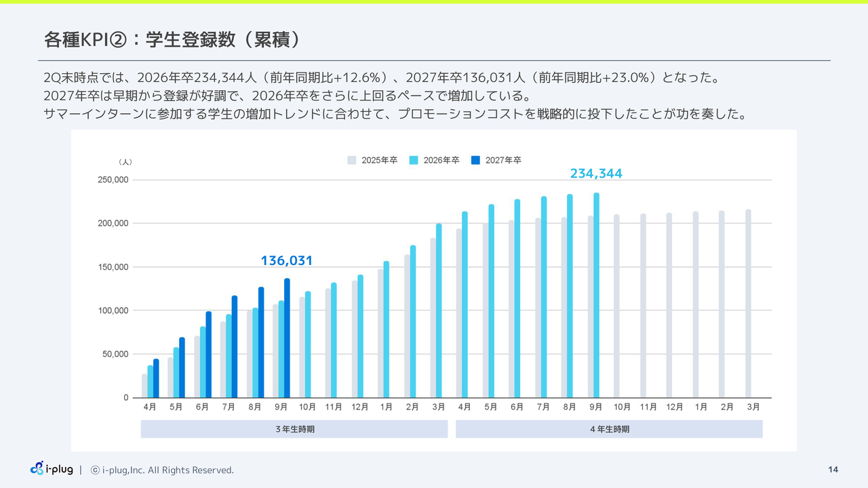Click the 136,031 data label
The width and height of the screenshot is (868, 488).
coord(286,261)
